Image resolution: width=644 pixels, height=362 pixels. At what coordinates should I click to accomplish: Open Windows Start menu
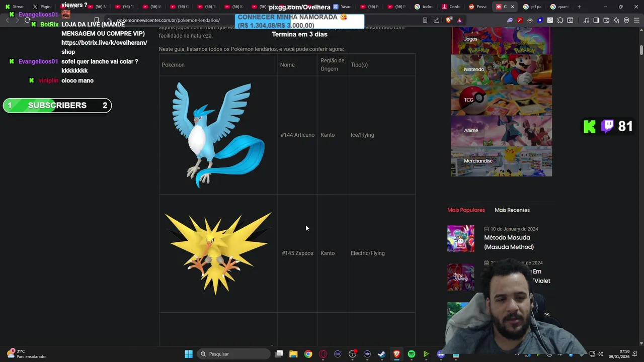pos(188,354)
